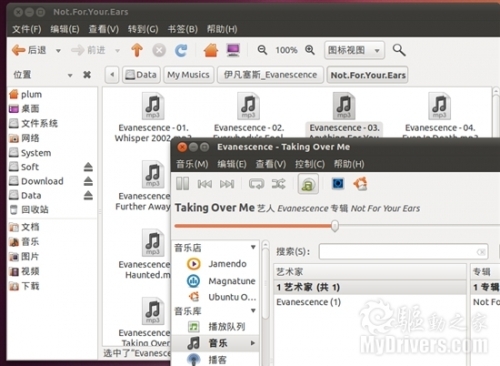Open 控制(C) menu in Rhythmbox
Image resolution: width=500 pixels, height=366 pixels.
[310, 164]
